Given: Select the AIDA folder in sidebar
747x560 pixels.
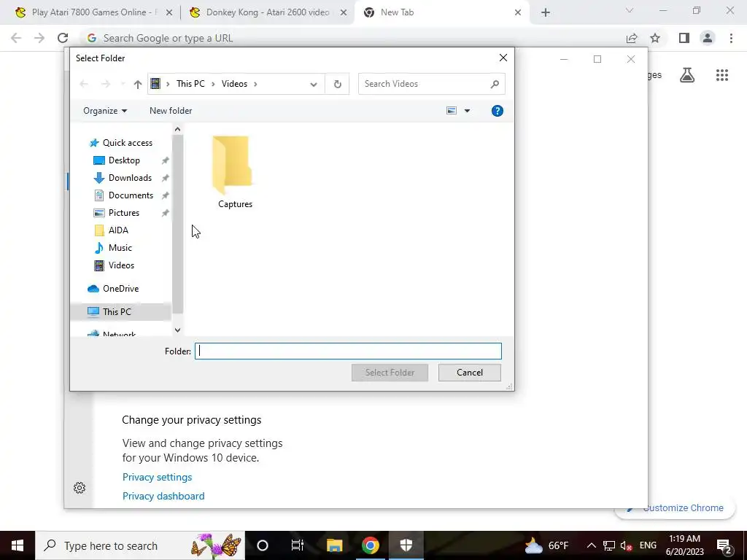Looking at the screenshot, I should [118, 230].
